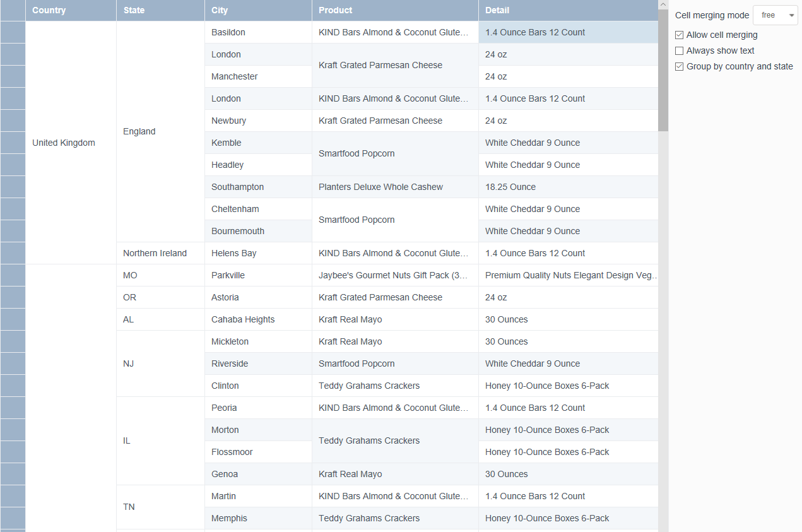Screen dimensions: 802x532
Task: Click White Cheddar 9 Ounce in Kemble row
Action: [x=568, y=143]
